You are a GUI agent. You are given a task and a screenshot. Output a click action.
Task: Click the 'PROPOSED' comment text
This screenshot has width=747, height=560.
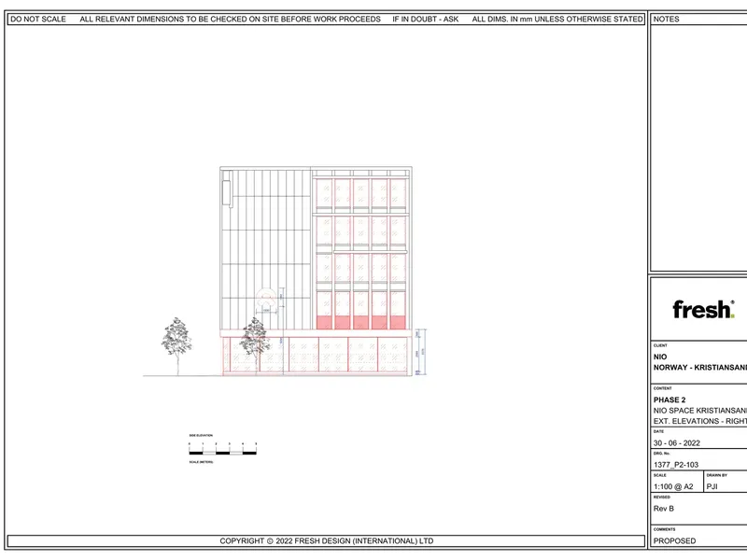(674, 541)
